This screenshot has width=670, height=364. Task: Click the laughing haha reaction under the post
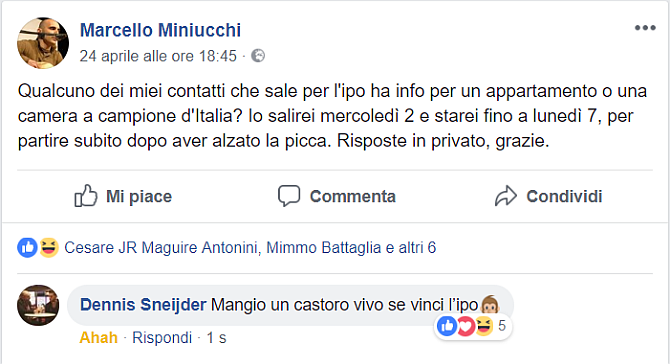pyautogui.click(x=49, y=247)
